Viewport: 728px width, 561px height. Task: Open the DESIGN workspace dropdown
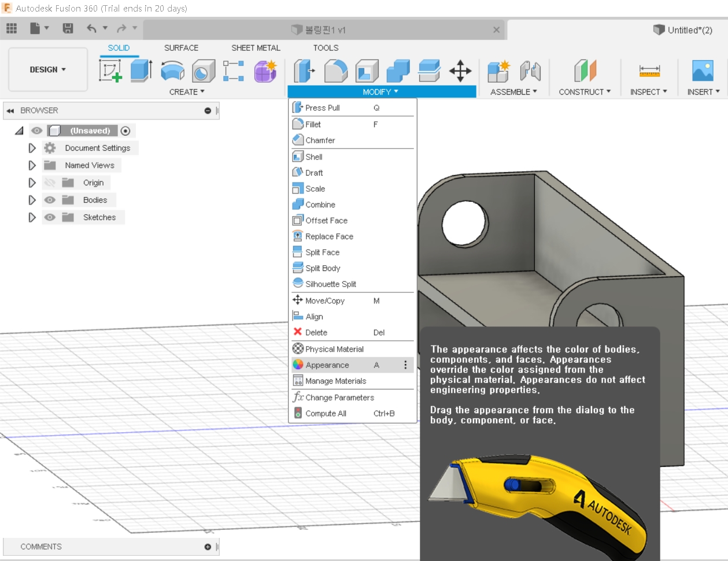[x=48, y=69]
